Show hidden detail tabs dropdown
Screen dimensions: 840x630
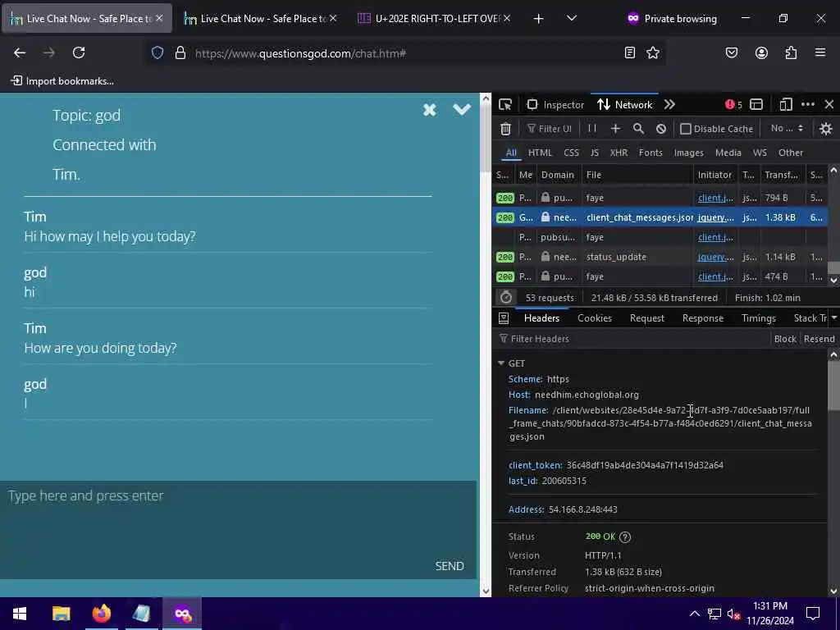(834, 317)
